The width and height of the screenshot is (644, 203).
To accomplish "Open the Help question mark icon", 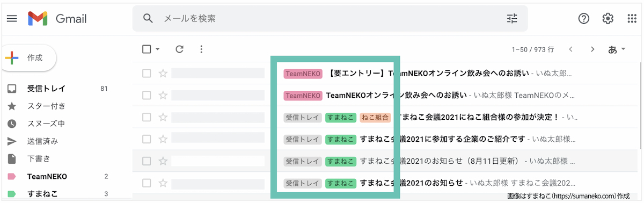I will tap(584, 19).
